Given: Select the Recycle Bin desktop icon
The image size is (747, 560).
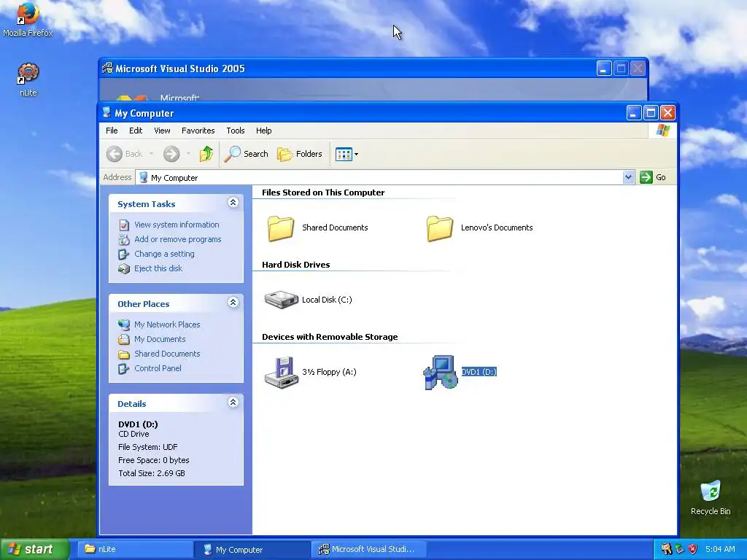Looking at the screenshot, I should tap(711, 498).
